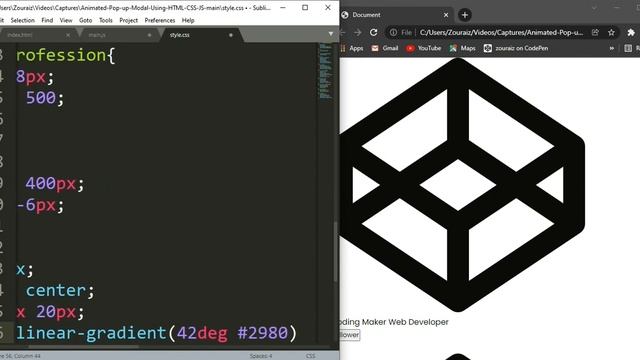Select the style.css tab
Image resolution: width=640 pixels, height=360 pixels.
coord(200,35)
